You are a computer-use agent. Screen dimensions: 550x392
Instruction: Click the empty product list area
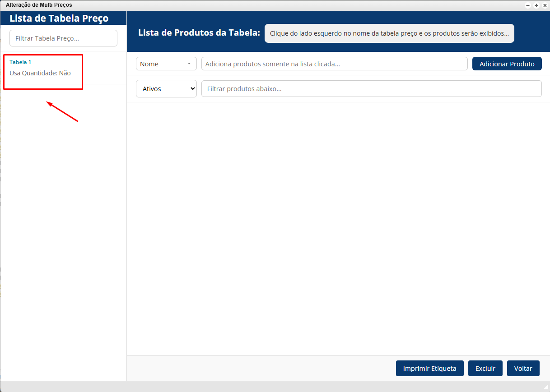338,226
